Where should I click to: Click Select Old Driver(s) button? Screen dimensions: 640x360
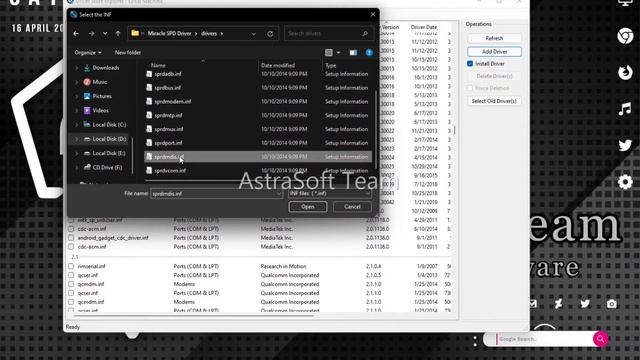(494, 101)
